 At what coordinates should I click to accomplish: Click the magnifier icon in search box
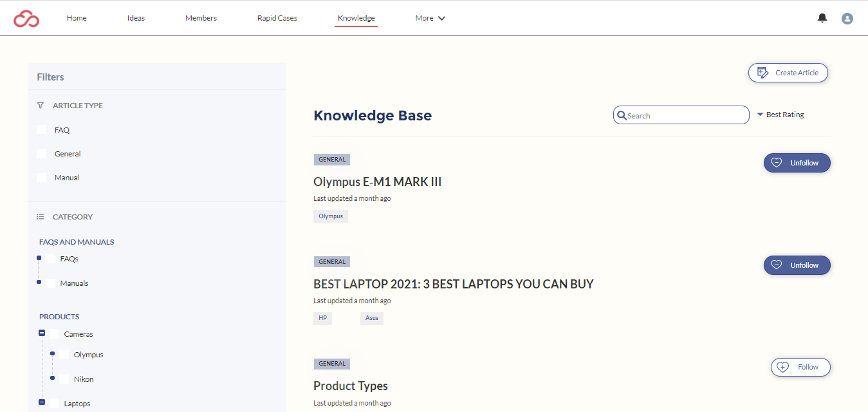coord(622,115)
